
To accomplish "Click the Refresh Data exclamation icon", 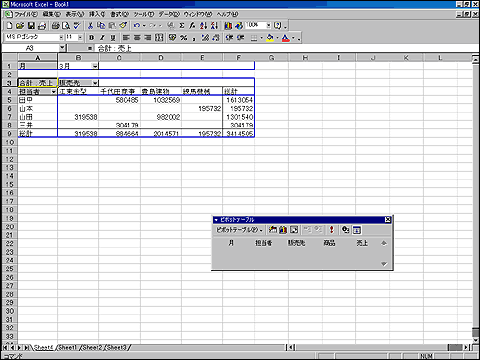I will (x=331, y=230).
